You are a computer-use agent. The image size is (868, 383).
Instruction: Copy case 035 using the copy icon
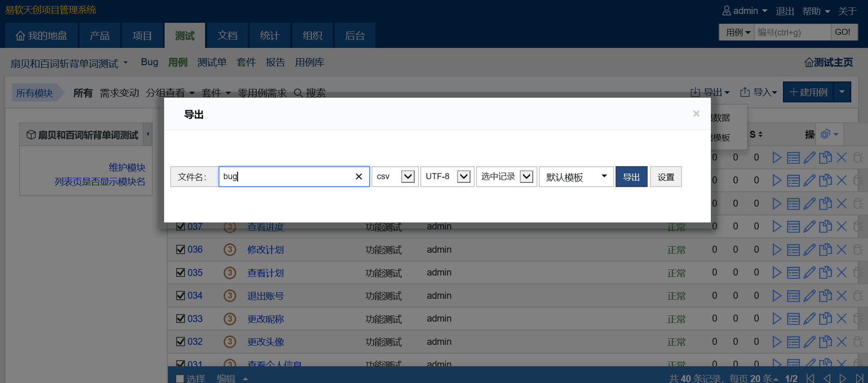[x=826, y=273]
